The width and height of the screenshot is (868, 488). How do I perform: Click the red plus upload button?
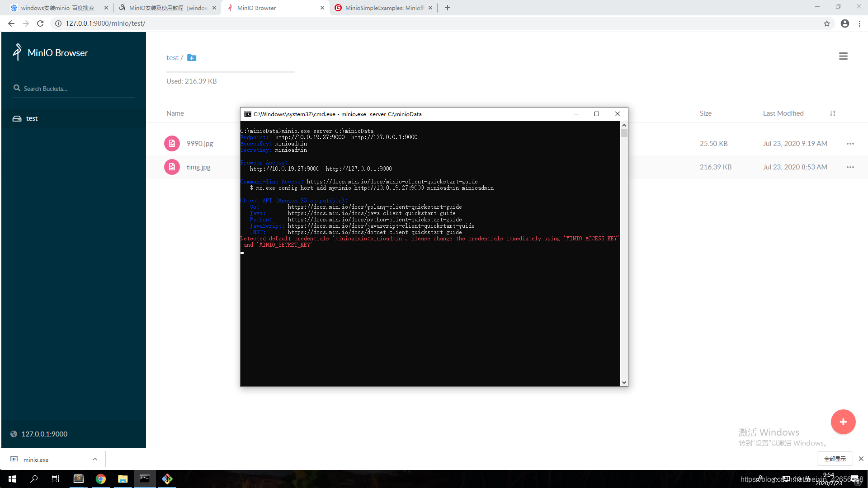843,422
